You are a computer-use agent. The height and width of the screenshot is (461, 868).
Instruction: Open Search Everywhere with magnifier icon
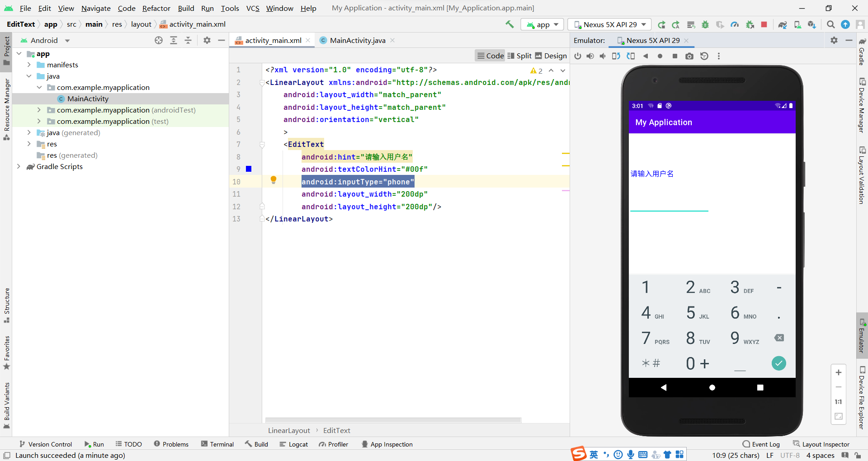[830, 24]
